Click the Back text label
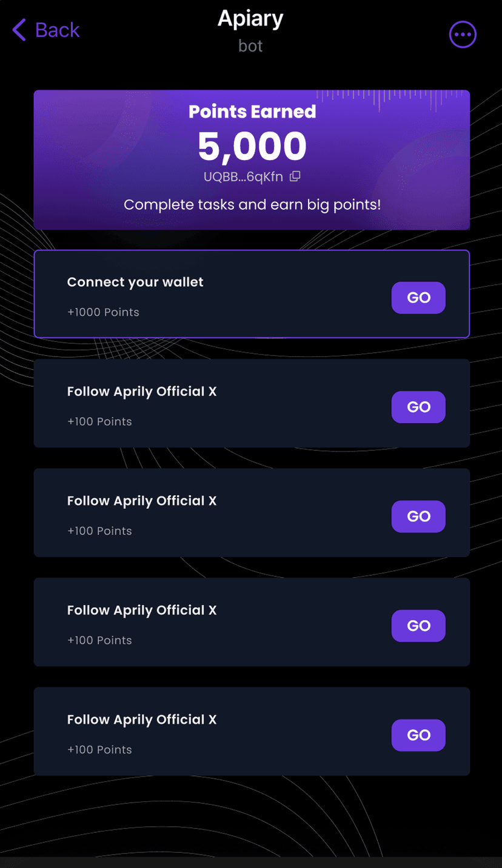 pos(57,30)
